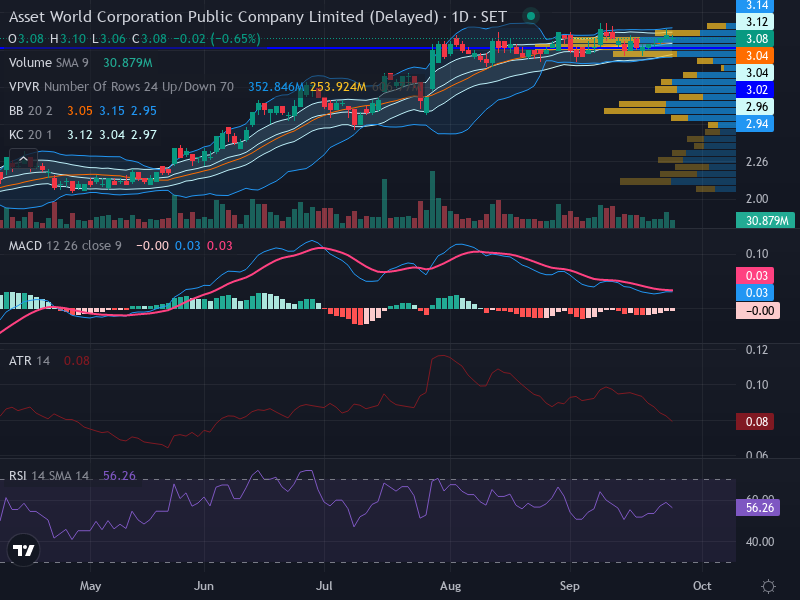Collapse the indicator legend with chevron

(x=23, y=159)
